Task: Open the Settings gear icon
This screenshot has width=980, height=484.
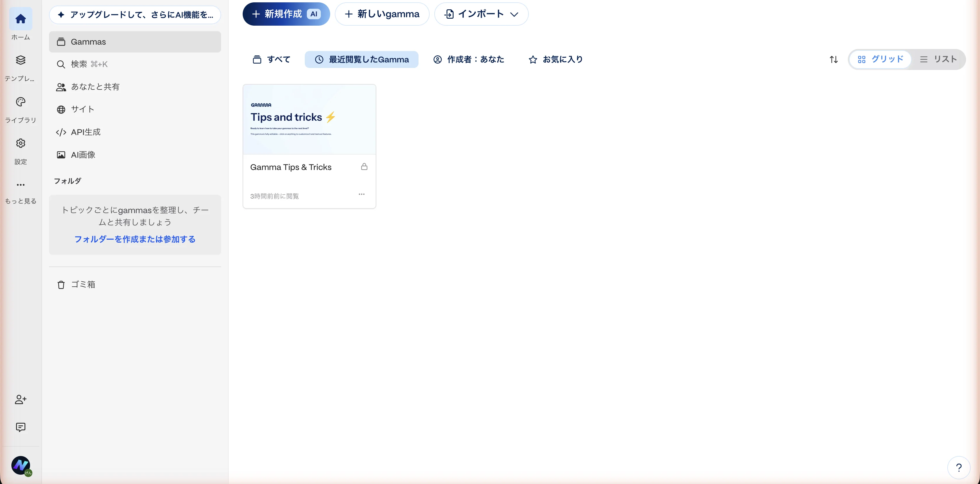Action: (x=20, y=143)
